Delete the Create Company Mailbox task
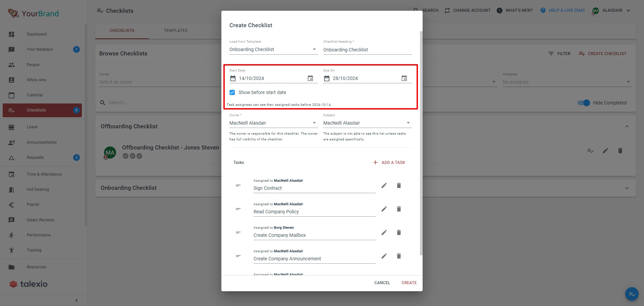The width and height of the screenshot is (644, 306). (399, 232)
